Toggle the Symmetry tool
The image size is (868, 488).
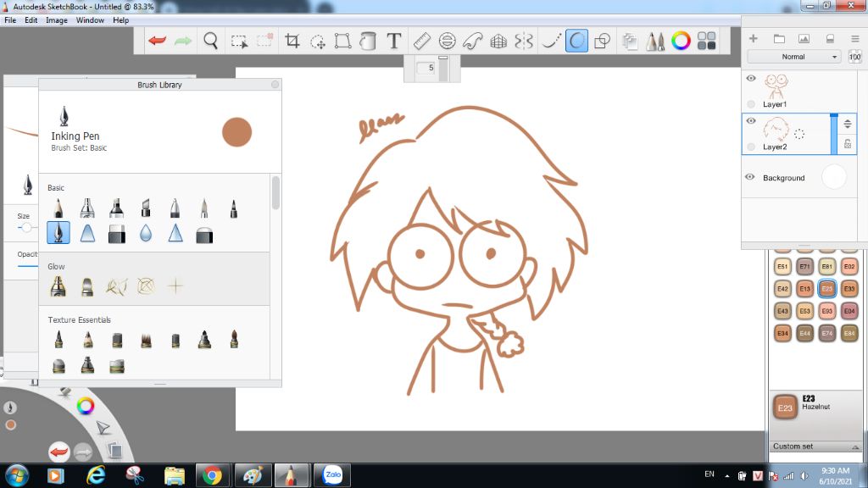[x=524, y=40]
